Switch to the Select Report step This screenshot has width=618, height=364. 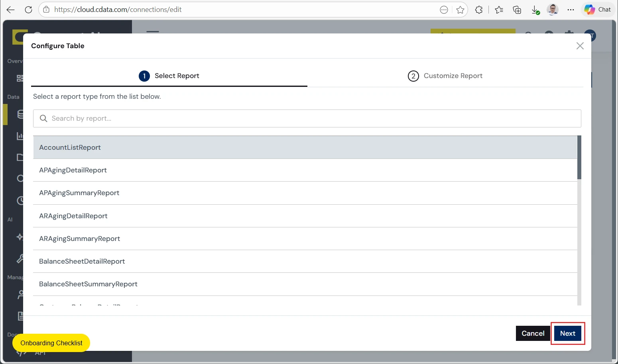[169, 76]
